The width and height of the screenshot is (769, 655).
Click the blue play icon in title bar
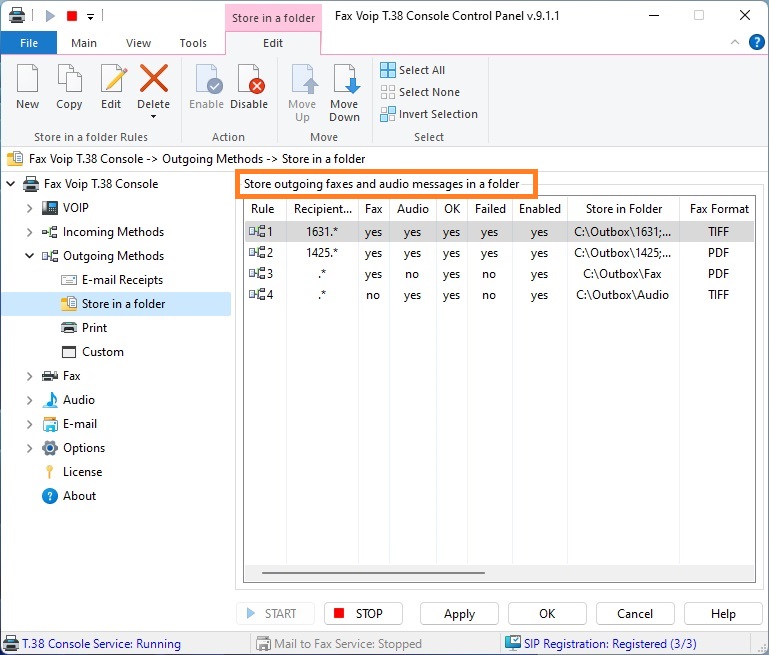pos(50,16)
